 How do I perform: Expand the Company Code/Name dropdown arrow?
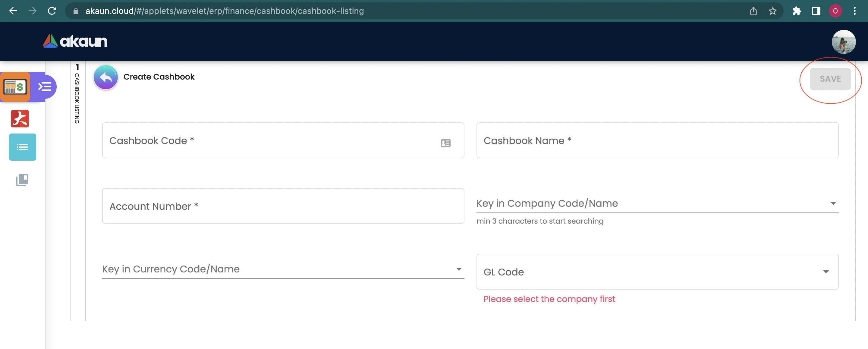(x=833, y=203)
